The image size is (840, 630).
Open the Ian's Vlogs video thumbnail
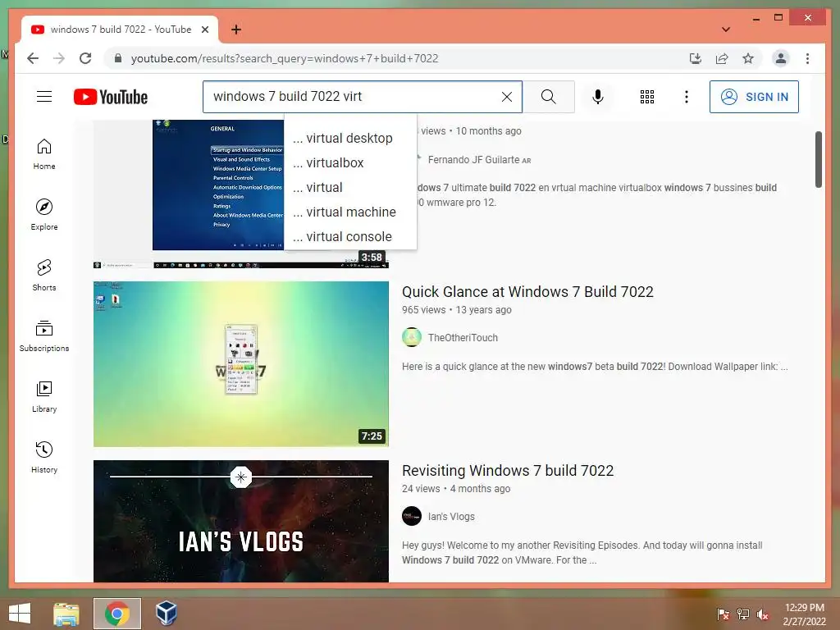point(241,521)
